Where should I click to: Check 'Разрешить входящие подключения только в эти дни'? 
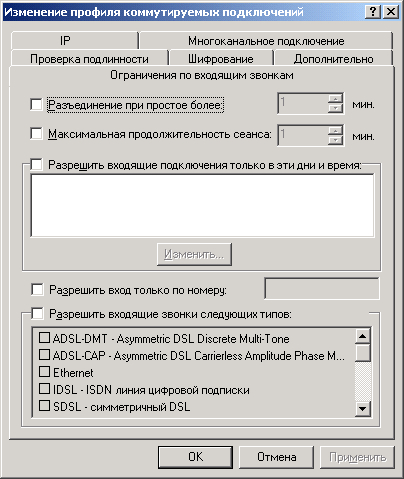[x=36, y=164]
